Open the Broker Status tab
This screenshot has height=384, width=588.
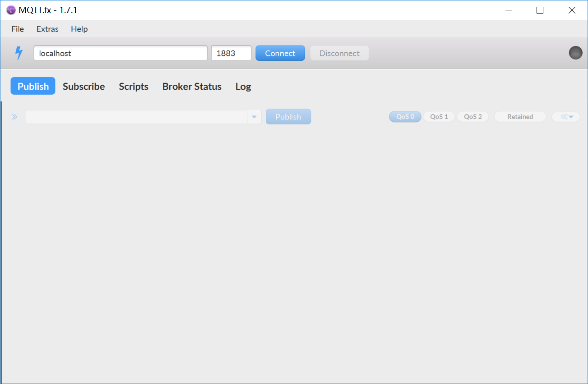pos(192,86)
